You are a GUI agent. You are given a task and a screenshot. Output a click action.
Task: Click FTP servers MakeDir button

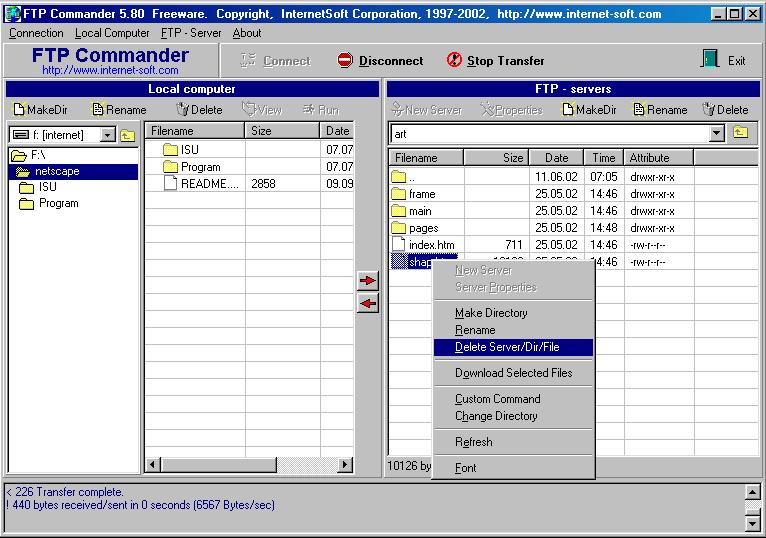[589, 109]
